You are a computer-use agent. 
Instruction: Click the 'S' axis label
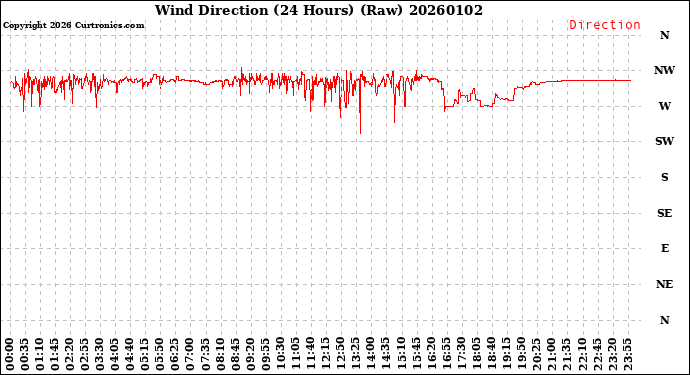click(x=664, y=177)
